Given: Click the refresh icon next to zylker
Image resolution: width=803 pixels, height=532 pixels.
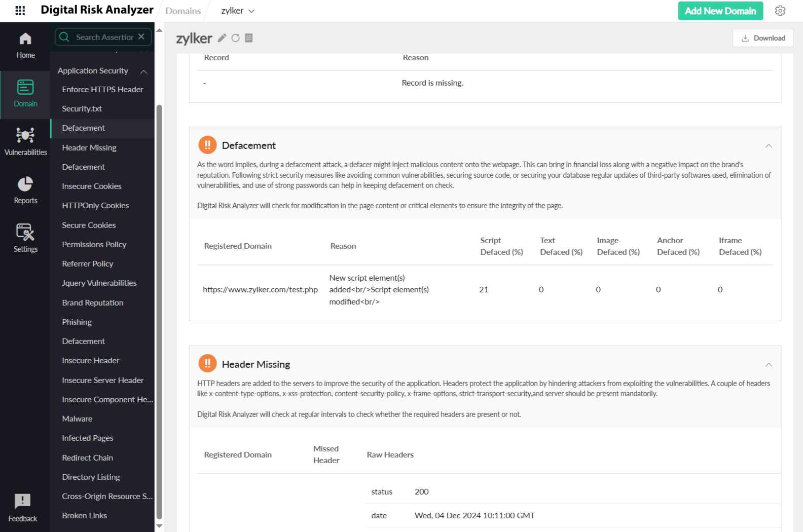Looking at the screenshot, I should pos(235,38).
